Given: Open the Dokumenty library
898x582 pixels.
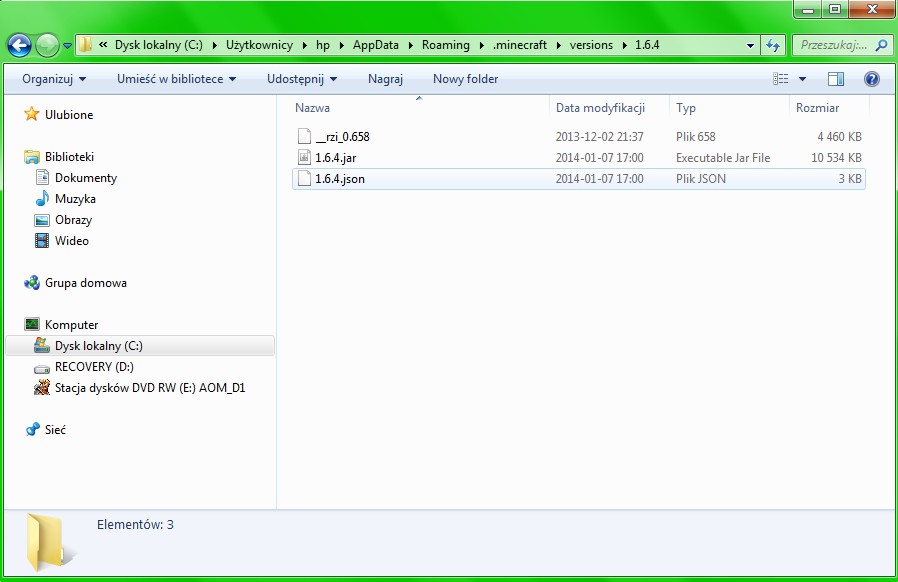Looking at the screenshot, I should click(x=86, y=178).
